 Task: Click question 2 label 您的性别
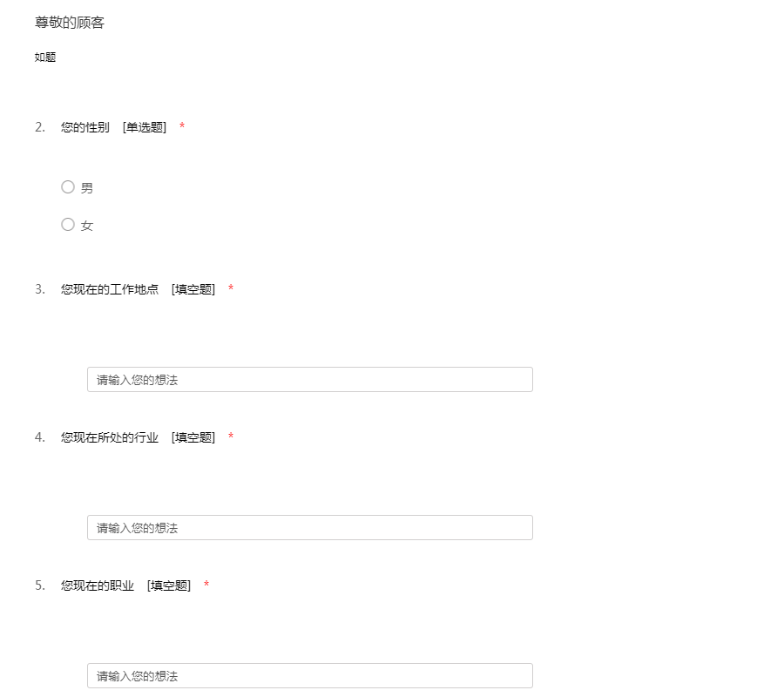[x=85, y=127]
